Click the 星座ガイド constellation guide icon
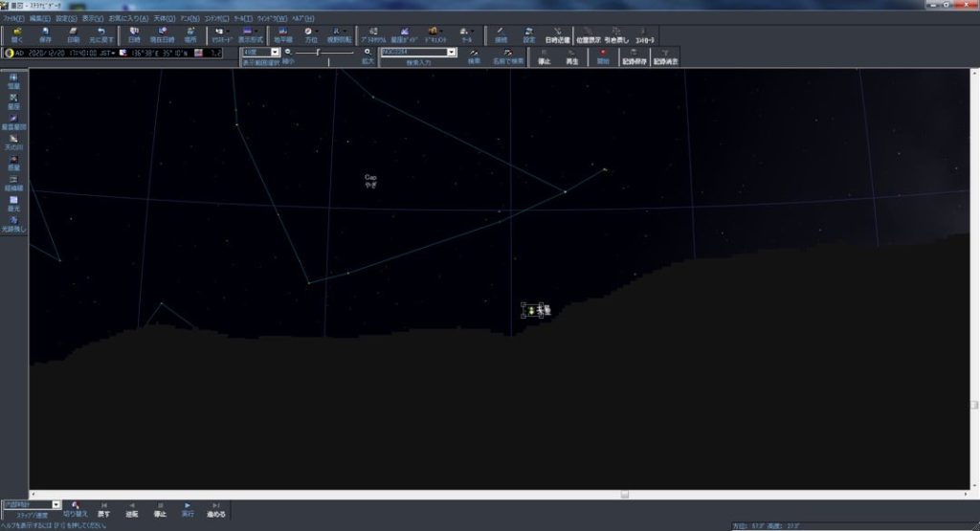This screenshot has height=531, width=980. coord(403,34)
